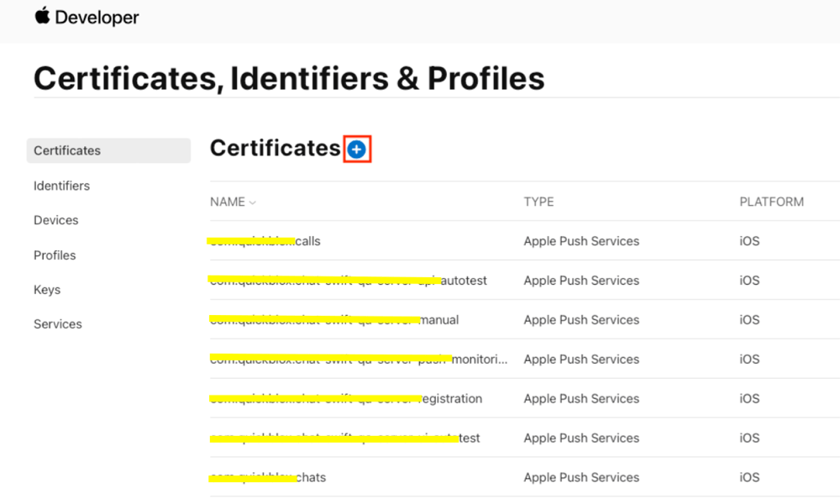Click Apple Push Services in the calls row
The height and width of the screenshot is (504, 840).
click(581, 241)
